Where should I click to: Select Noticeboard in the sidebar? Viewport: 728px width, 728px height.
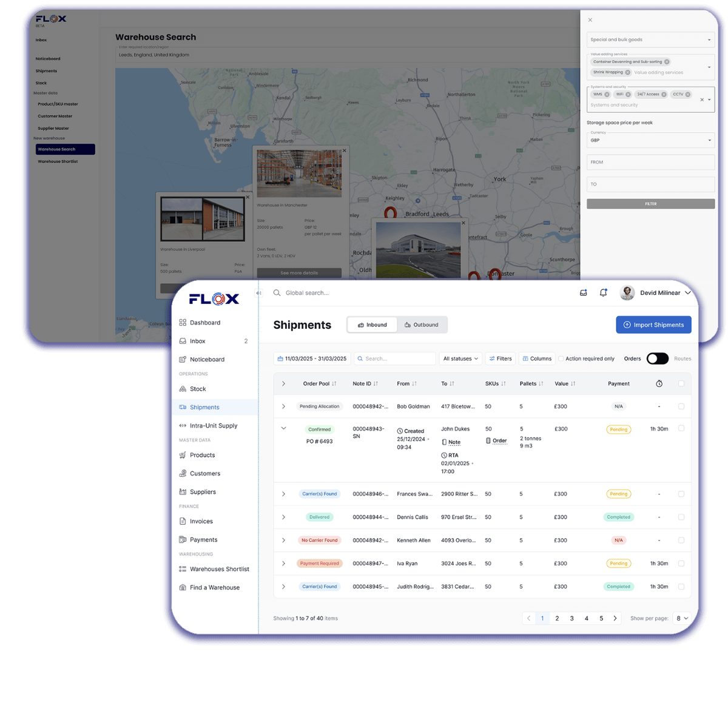[x=207, y=359]
